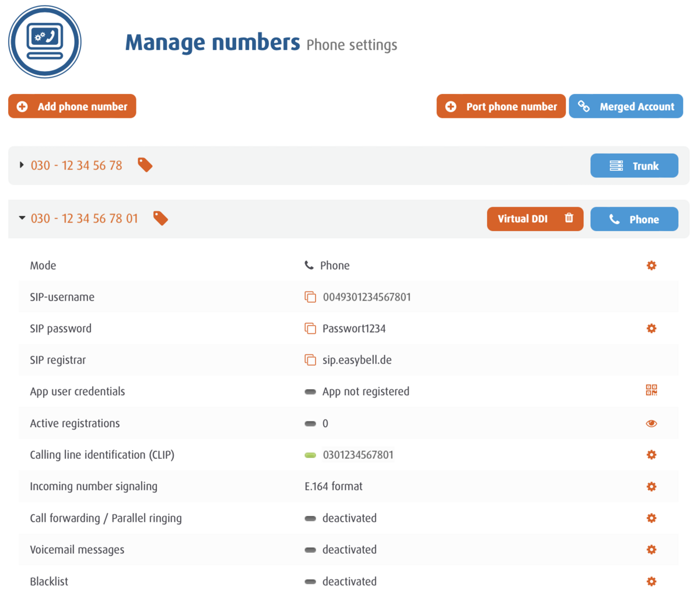Screen dimensions: 700x607
Task: Copy the SIP registrar address
Action: (x=310, y=360)
